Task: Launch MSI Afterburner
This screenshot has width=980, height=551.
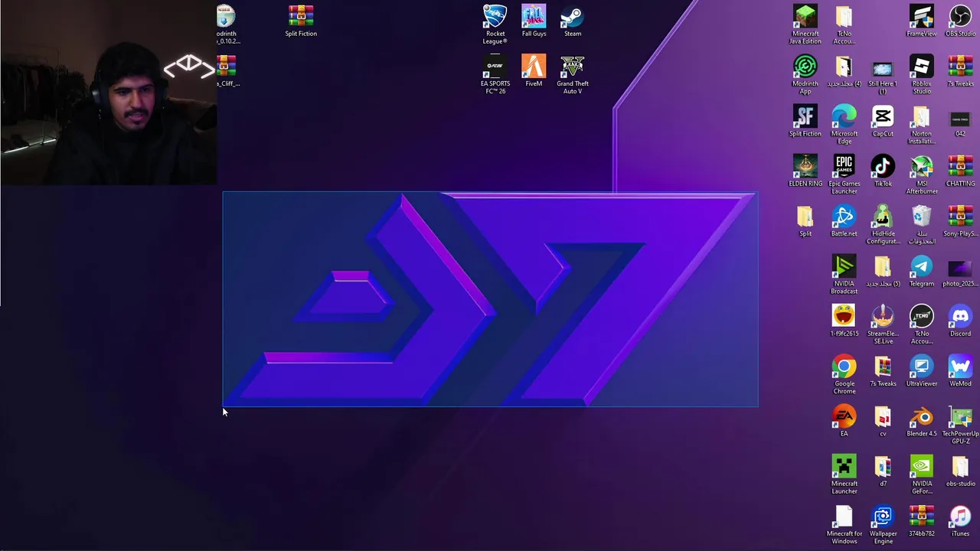Action: pyautogui.click(x=921, y=174)
